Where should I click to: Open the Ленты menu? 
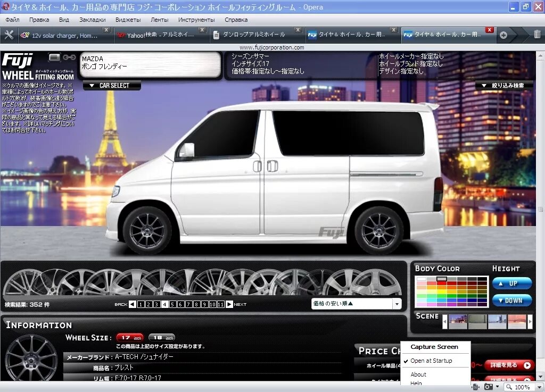(x=160, y=20)
